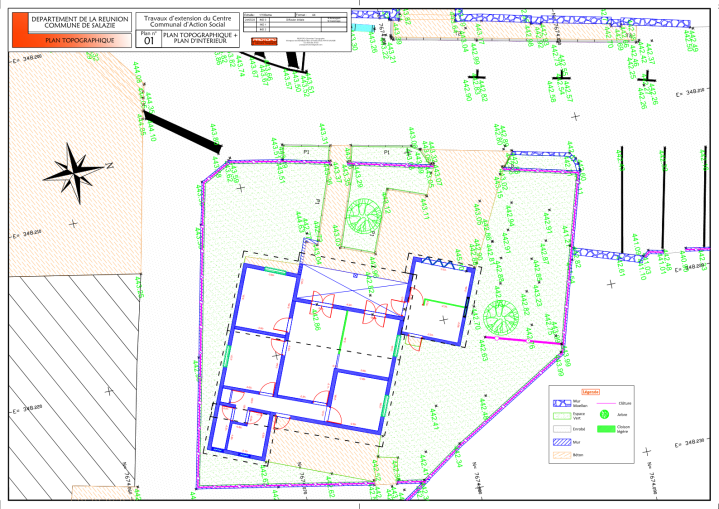Click the green Arbre symbol in the legend
Viewport: 719px width, 509px height.
click(604, 414)
